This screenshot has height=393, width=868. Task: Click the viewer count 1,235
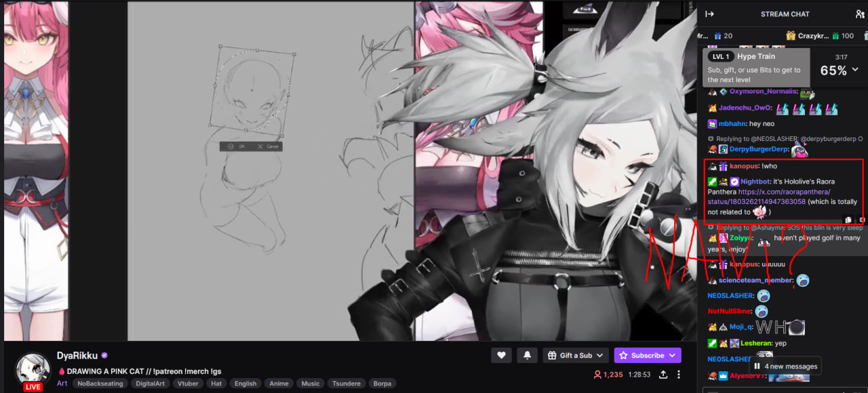coord(608,375)
